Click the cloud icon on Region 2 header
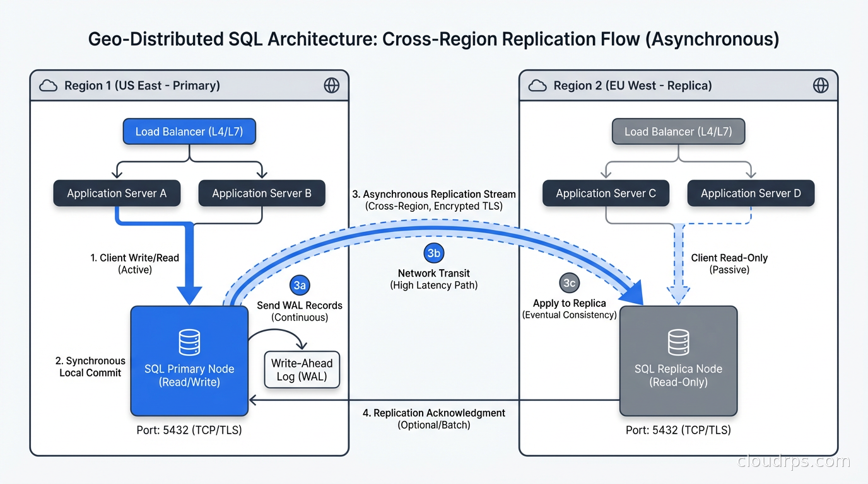The width and height of the screenshot is (868, 484). click(x=537, y=86)
